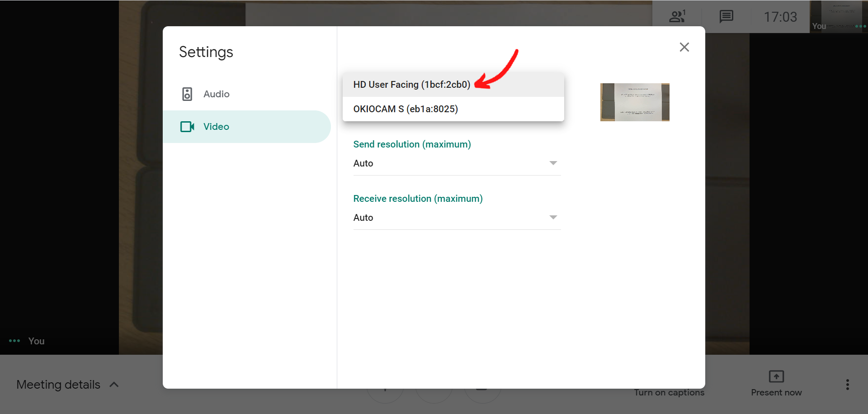The image size is (868, 414).
Task: Turn on captions
Action: tap(669, 392)
